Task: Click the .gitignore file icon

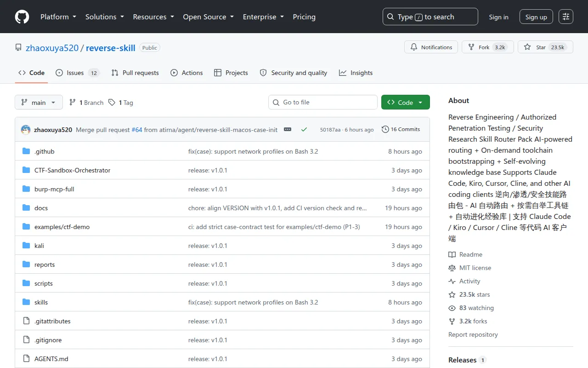Action: [x=26, y=340]
